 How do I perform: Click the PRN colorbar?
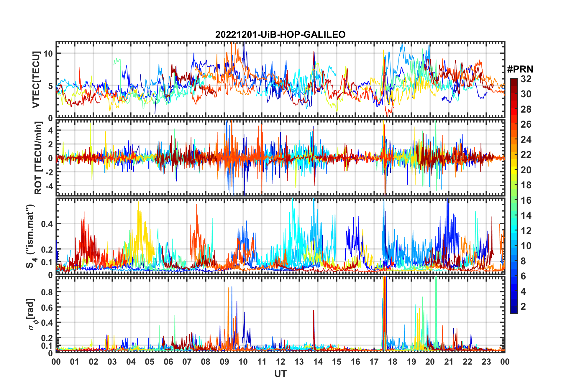click(x=514, y=196)
